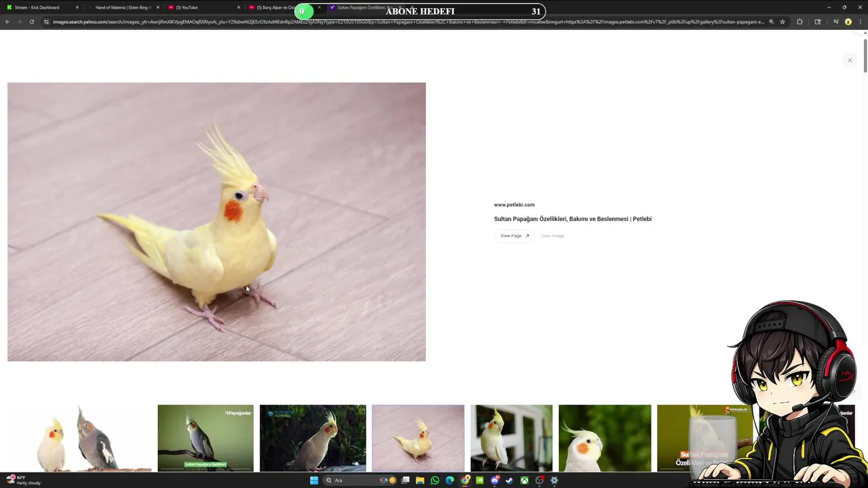The width and height of the screenshot is (868, 488).
Task: Go back using the browser back arrow
Action: click(x=7, y=22)
